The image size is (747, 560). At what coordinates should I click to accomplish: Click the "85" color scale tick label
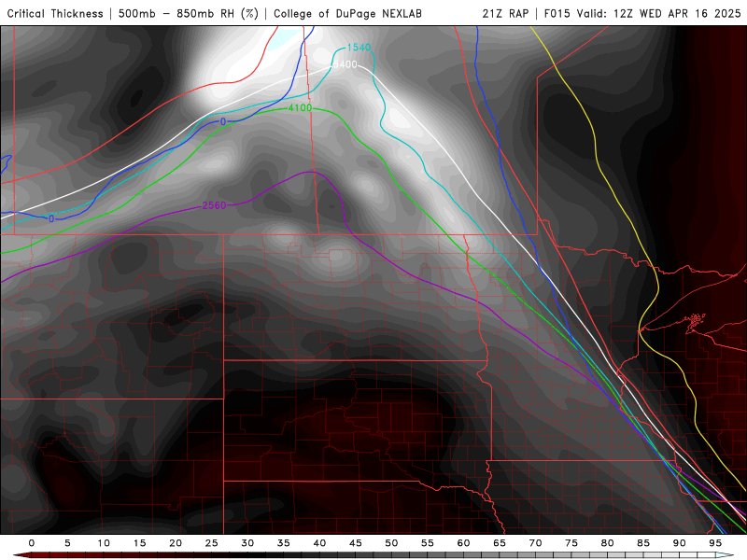(x=643, y=543)
